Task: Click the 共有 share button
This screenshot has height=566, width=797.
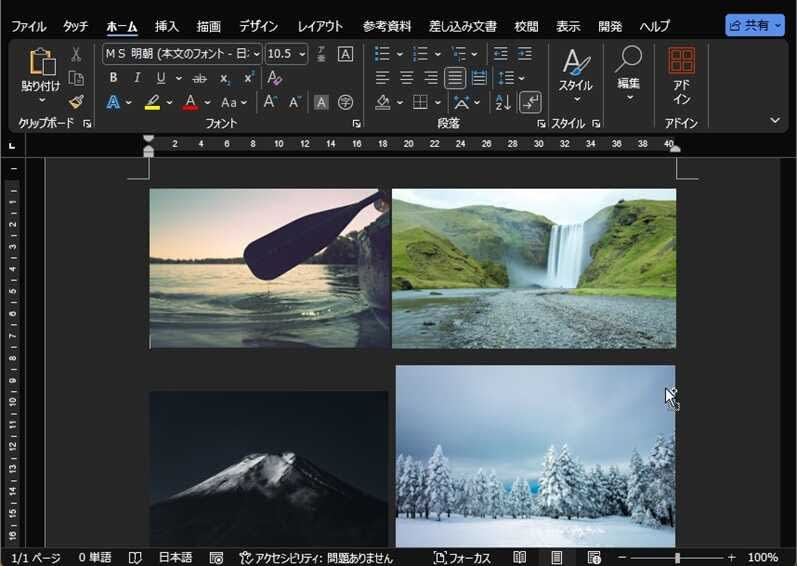Action: point(755,26)
